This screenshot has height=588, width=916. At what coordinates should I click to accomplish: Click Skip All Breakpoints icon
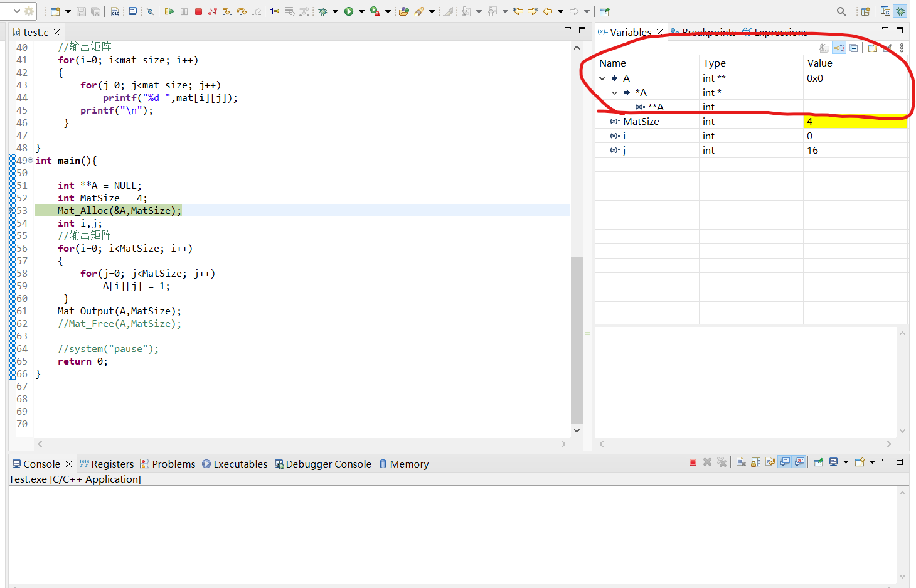coord(150,11)
